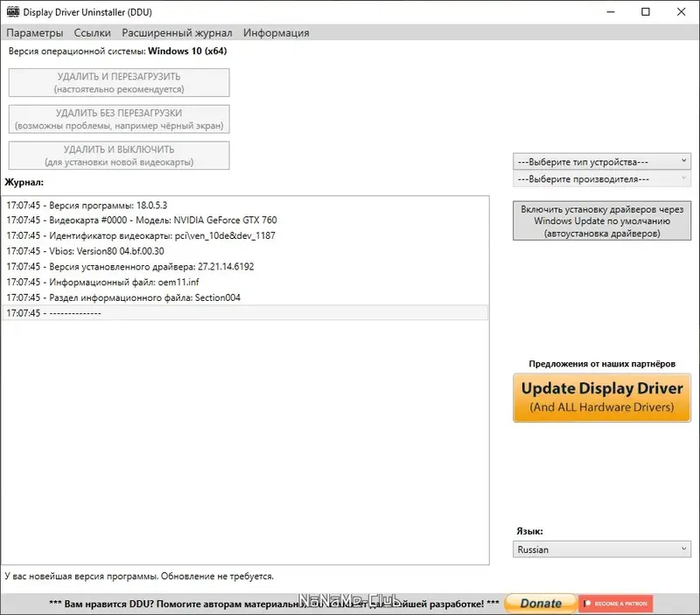Click Предложения от наших партнёров label
Image resolution: width=700 pixels, height=615 pixels.
click(x=602, y=364)
